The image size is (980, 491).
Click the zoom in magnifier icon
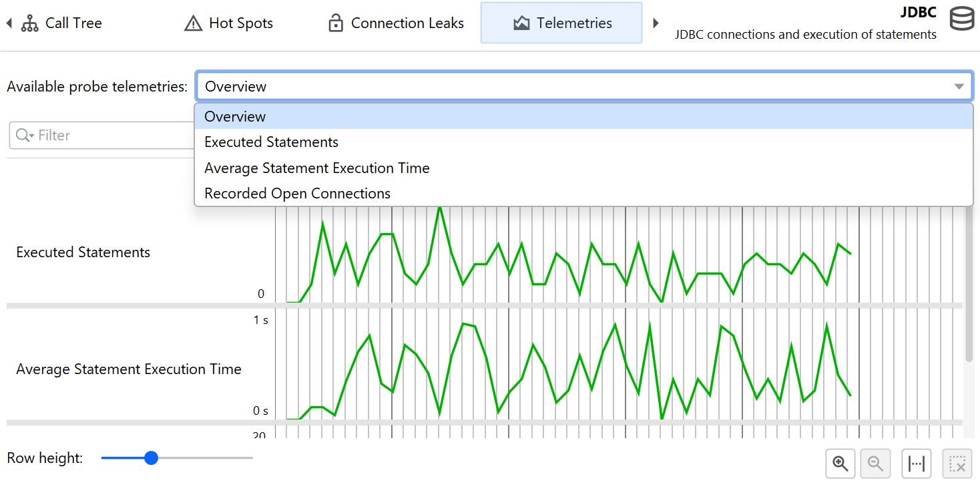pos(840,464)
